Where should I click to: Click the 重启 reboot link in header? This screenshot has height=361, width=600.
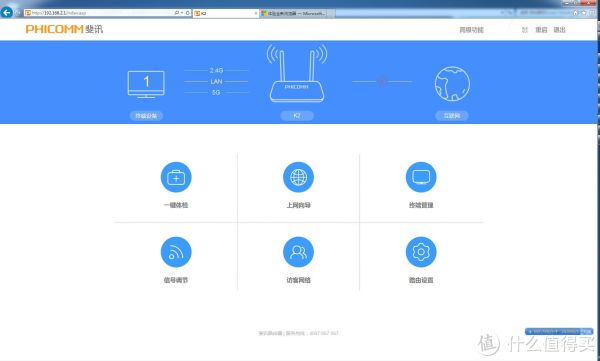541,30
